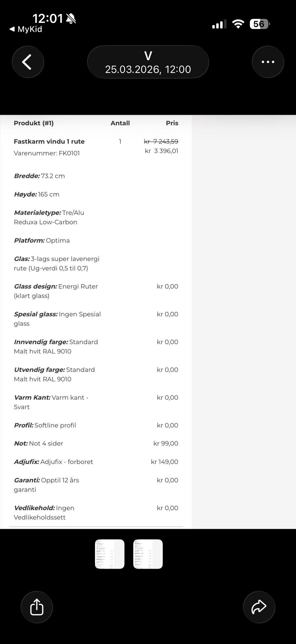Tap the battery indicator showing 56

coord(260,24)
